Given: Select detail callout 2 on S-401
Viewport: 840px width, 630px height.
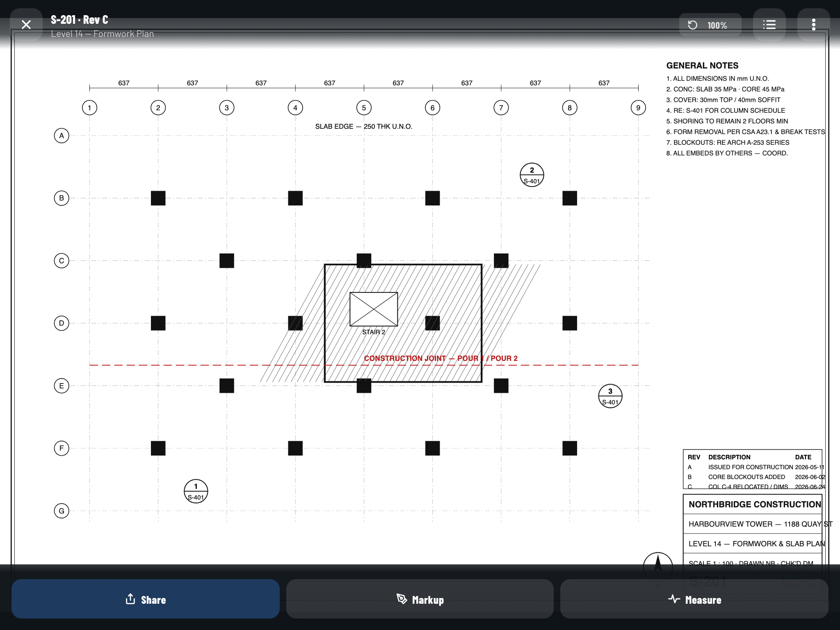Looking at the screenshot, I should (x=532, y=175).
